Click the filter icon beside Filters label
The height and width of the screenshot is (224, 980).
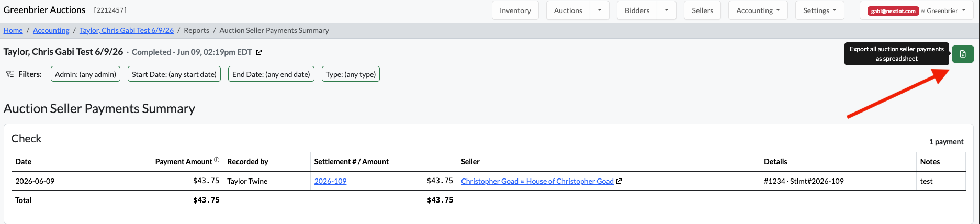point(9,74)
